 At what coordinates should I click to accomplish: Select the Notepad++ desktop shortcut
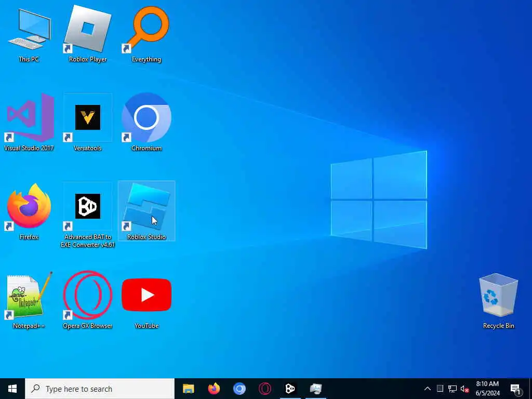[x=29, y=300]
